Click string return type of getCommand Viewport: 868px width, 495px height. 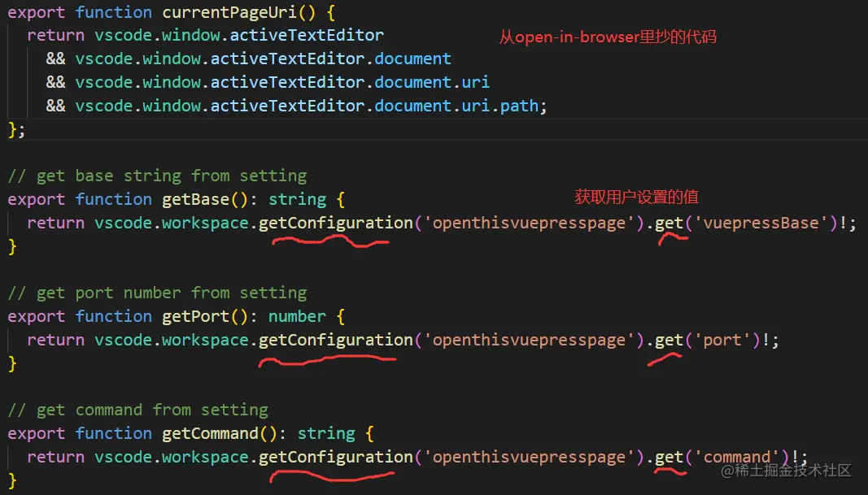point(326,433)
